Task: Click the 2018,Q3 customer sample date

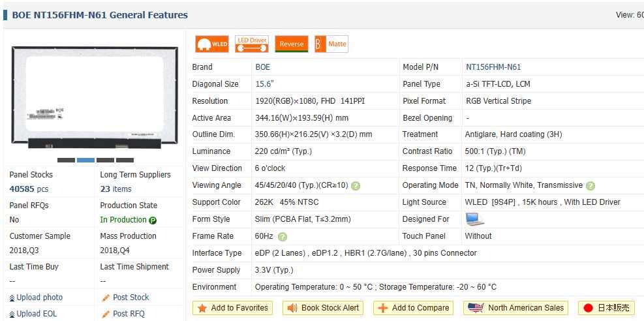Action: tap(24, 251)
